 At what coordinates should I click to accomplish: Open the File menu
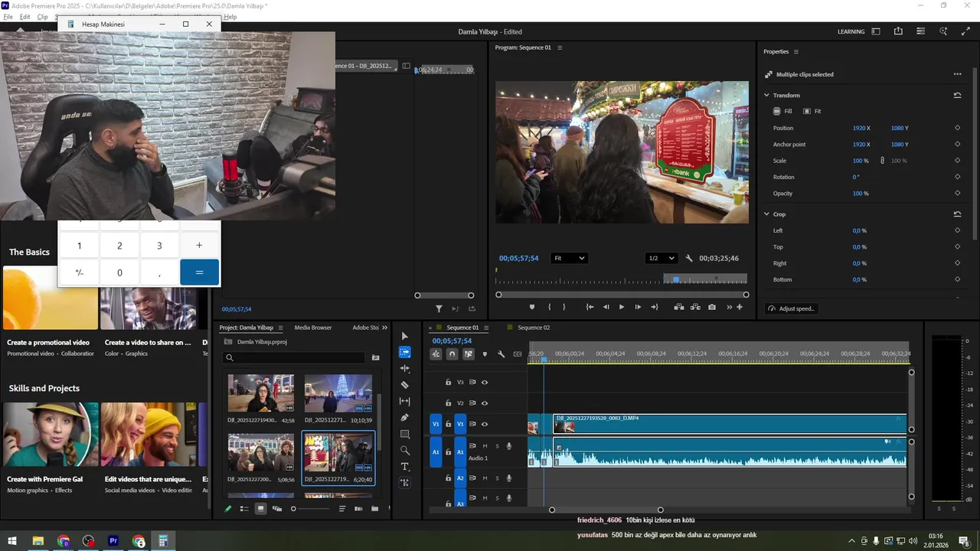coord(8,17)
